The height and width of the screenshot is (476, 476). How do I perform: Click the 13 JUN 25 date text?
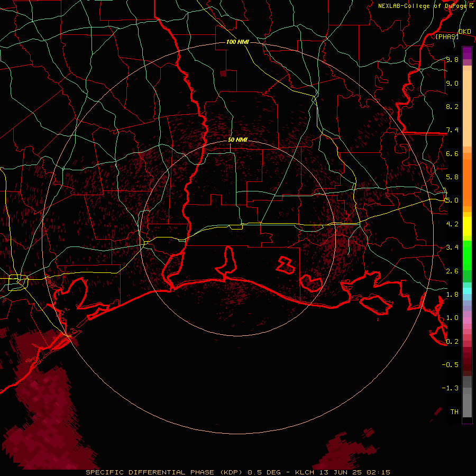coord(341,472)
